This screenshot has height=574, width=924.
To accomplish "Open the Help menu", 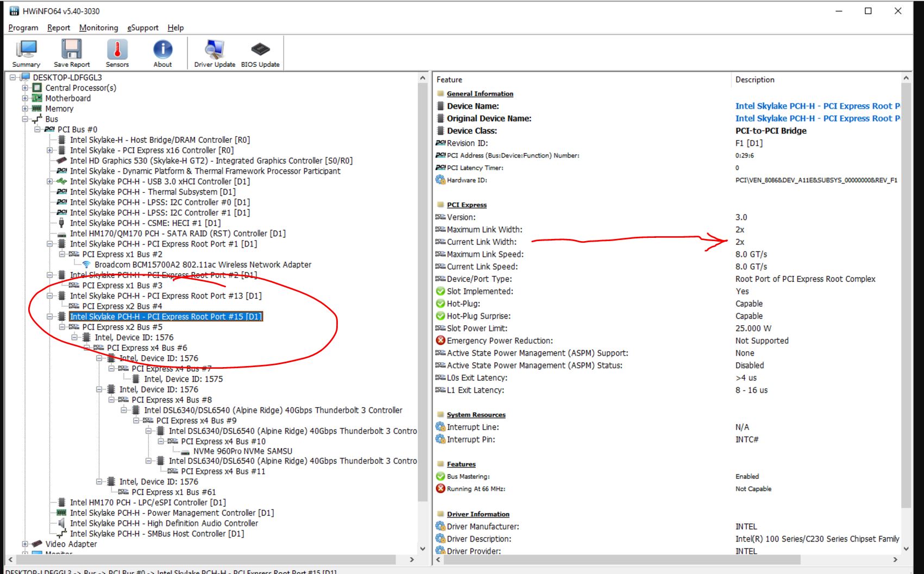I will [x=175, y=28].
